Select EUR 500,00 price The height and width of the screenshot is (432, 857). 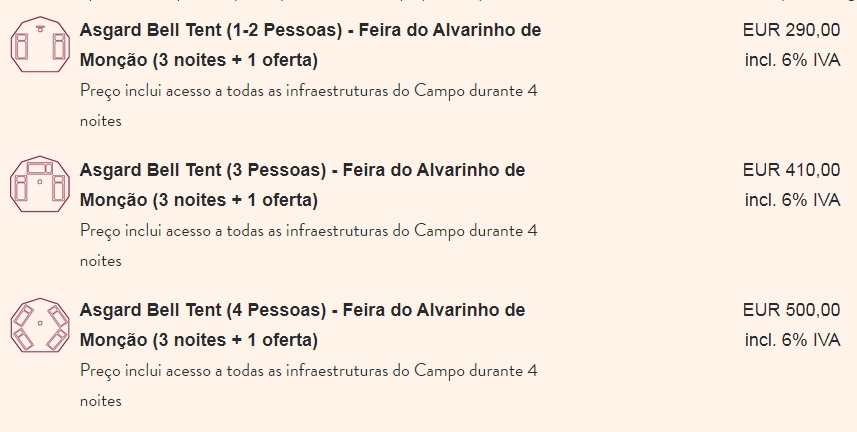(791, 310)
